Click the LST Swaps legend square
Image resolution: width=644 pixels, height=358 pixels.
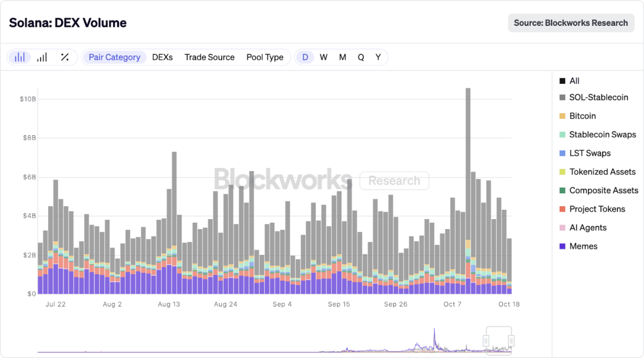point(562,154)
